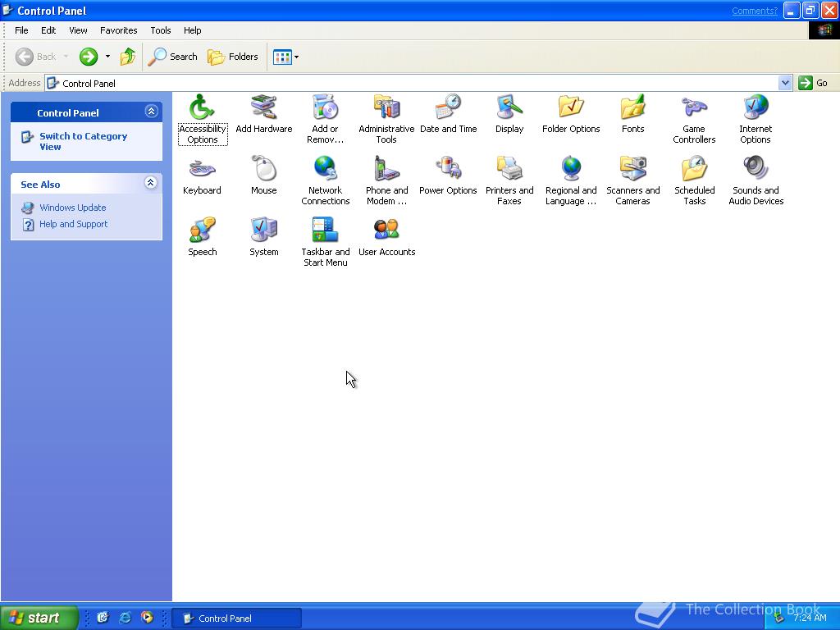
Task: Open the Tools menu
Action: click(x=160, y=30)
